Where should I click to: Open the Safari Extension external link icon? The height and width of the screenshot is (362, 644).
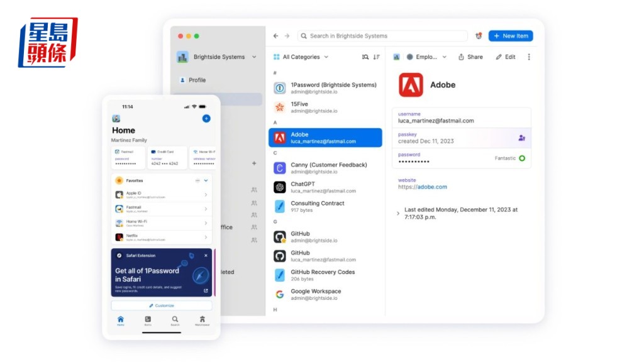pyautogui.click(x=206, y=290)
